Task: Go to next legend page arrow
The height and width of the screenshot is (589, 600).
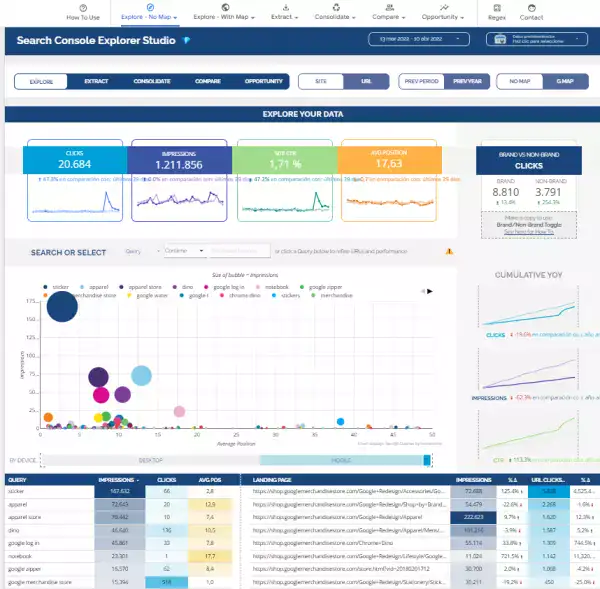Action: coord(430,291)
